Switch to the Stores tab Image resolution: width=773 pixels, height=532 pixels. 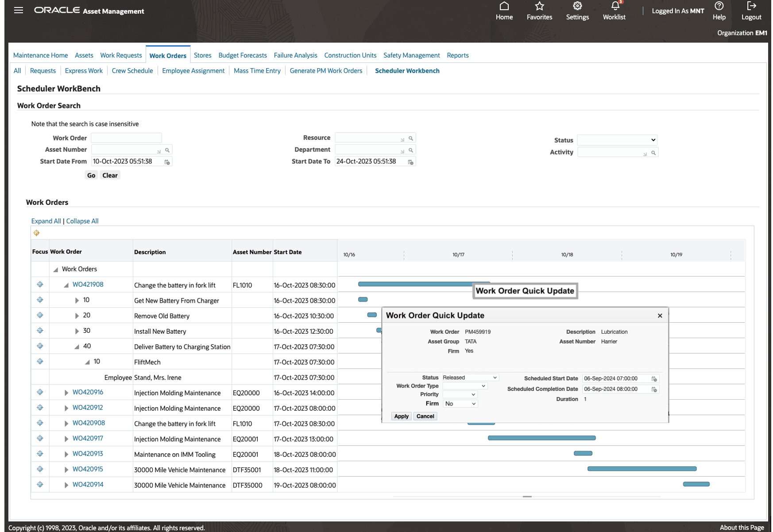tap(202, 55)
